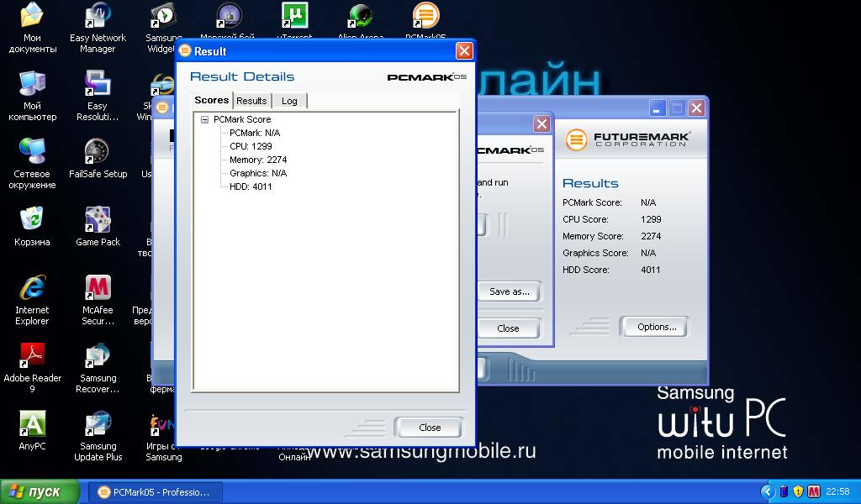The width and height of the screenshot is (861, 504).
Task: Open Easy Resolution desktop icon
Action: 98,96
